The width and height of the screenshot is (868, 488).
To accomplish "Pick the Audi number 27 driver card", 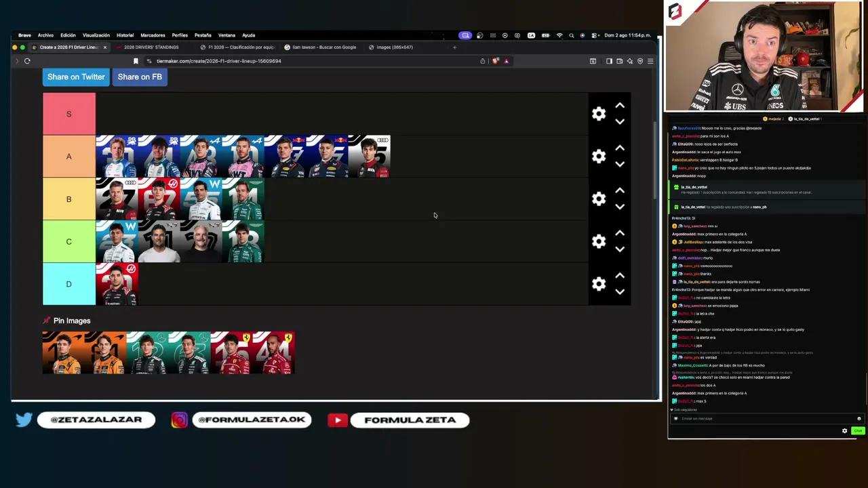I will (x=117, y=199).
